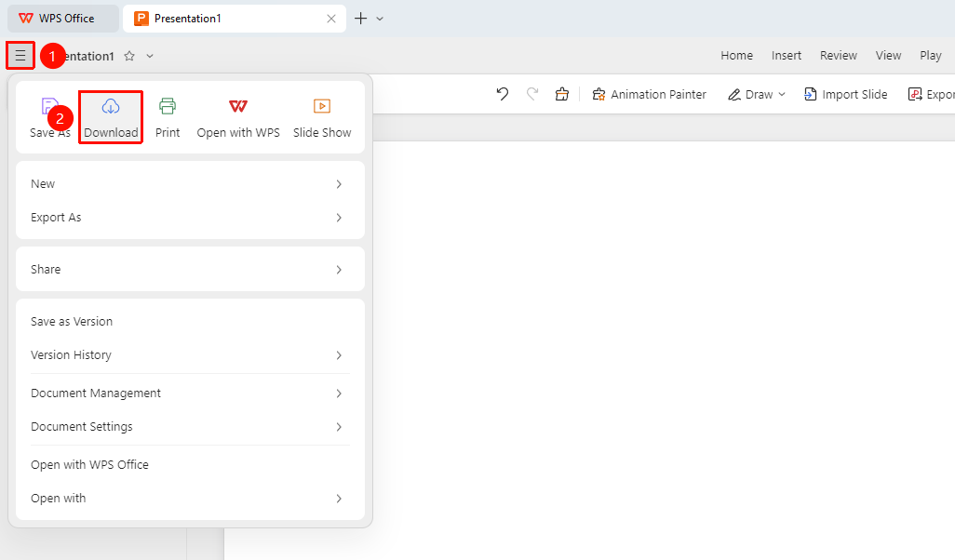The image size is (955, 560).
Task: Open the Document Management submenu
Action: (190, 393)
